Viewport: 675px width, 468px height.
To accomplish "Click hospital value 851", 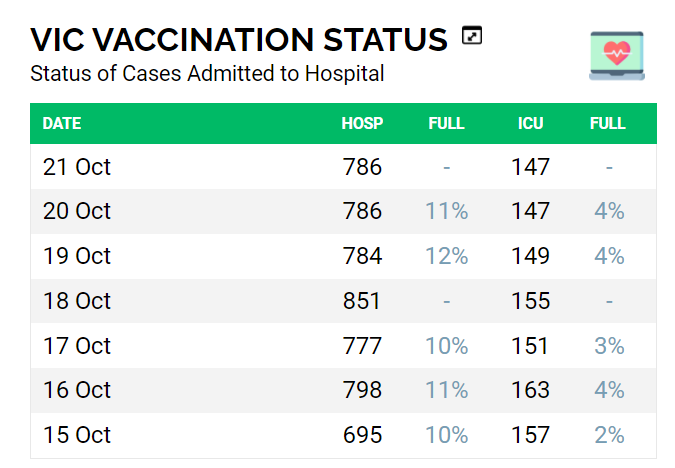I will [x=362, y=301].
